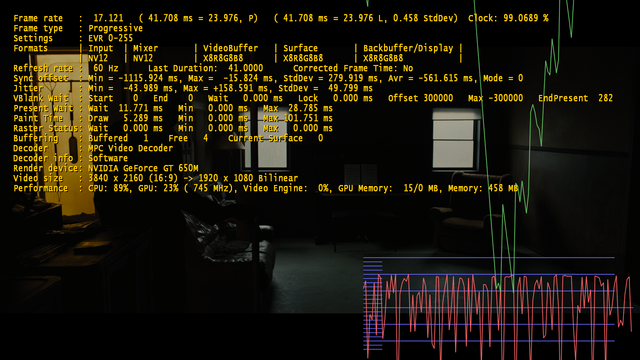The height and width of the screenshot is (360, 640).
Task: Click the Corrected Frame Time: No text
Action: tap(353, 68)
